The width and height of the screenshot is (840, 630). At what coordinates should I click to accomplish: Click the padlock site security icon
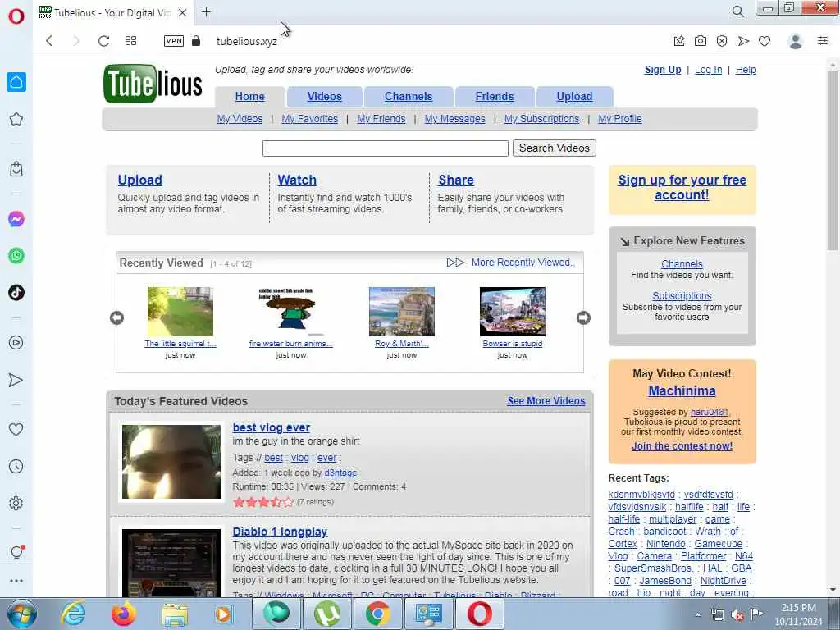[196, 41]
